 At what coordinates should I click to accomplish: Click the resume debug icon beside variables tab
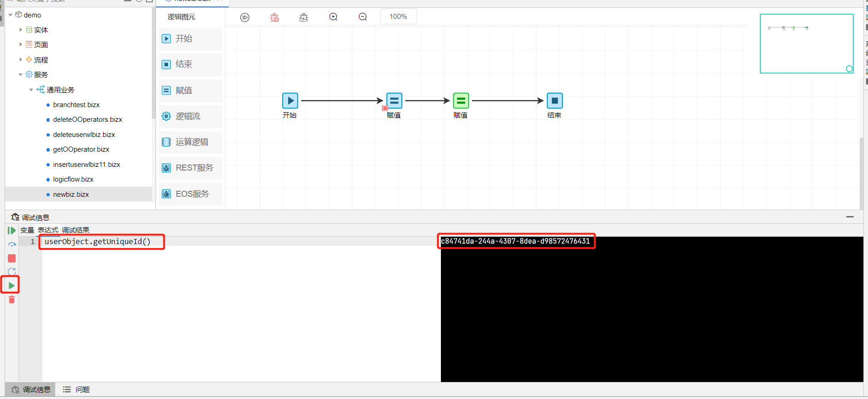[12, 230]
